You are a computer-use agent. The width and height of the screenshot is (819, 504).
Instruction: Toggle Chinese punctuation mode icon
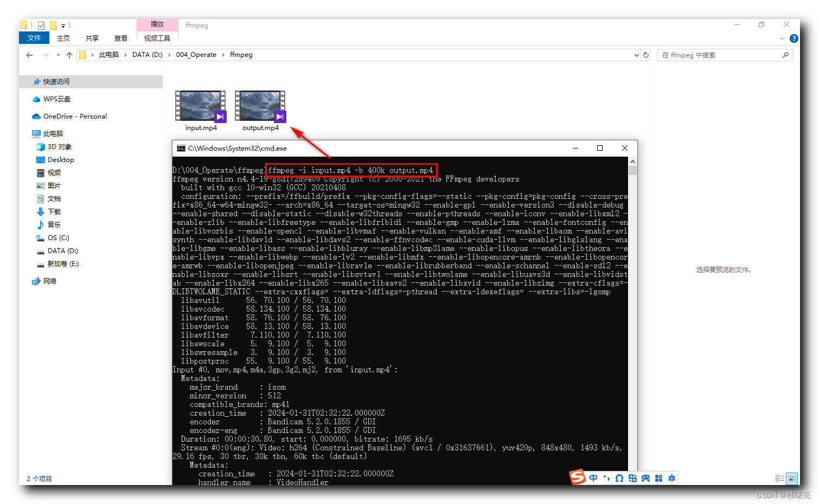[x=606, y=478]
